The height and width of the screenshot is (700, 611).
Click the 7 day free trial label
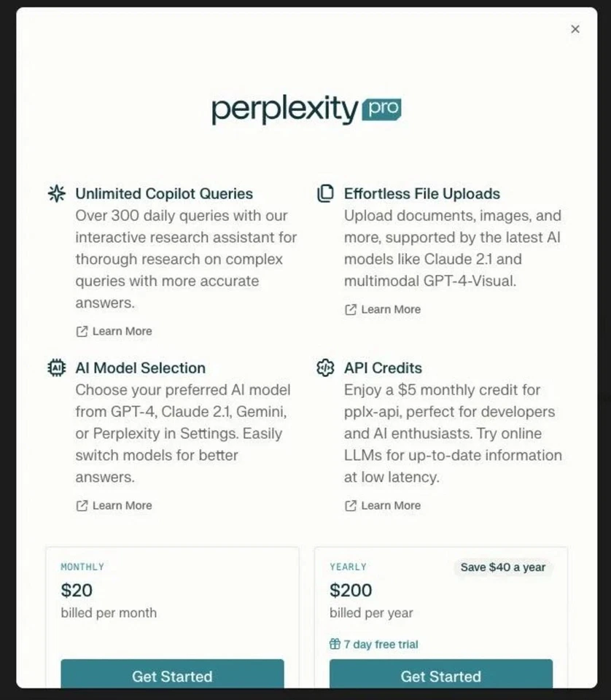381,645
